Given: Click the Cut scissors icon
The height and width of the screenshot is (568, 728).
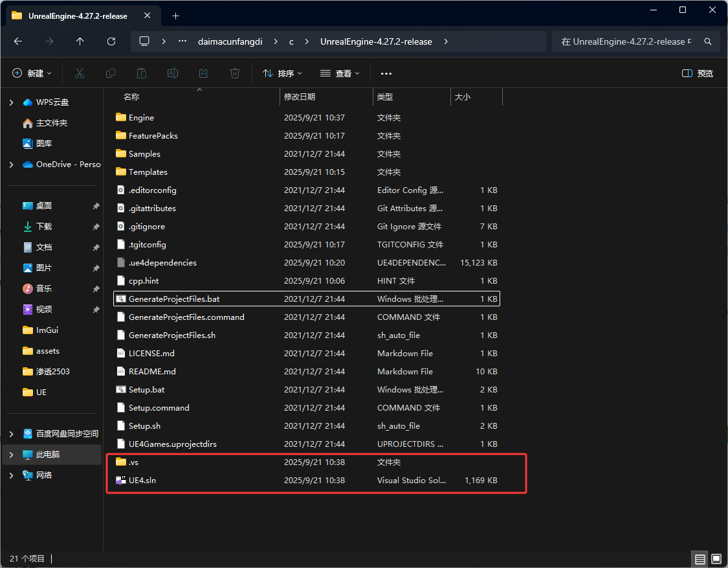Looking at the screenshot, I should point(80,73).
